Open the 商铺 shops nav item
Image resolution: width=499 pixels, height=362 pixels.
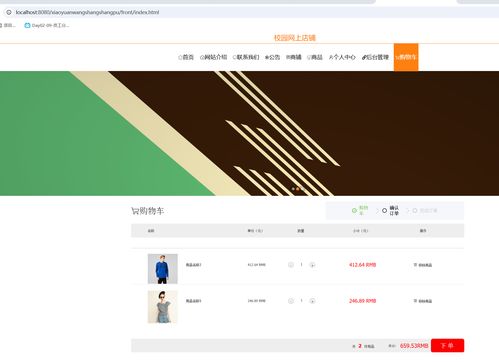pyautogui.click(x=294, y=57)
